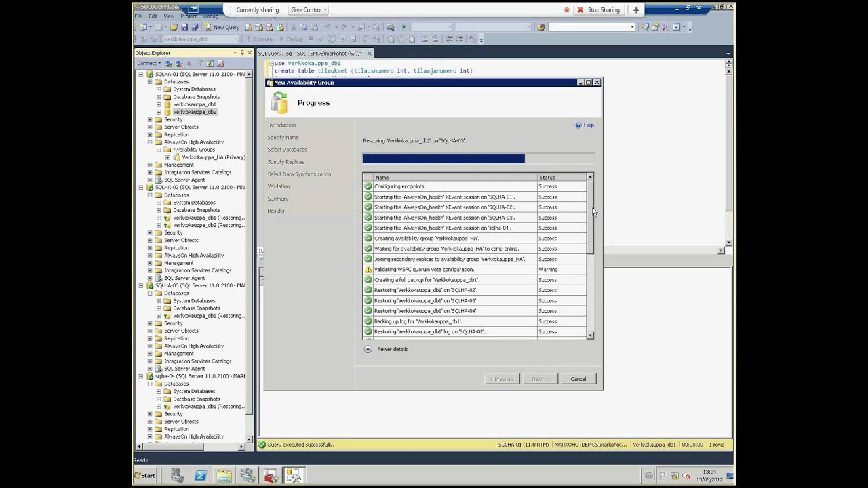
Task: Expand the SQLHA-03 System Databases folder
Action: tap(159, 301)
